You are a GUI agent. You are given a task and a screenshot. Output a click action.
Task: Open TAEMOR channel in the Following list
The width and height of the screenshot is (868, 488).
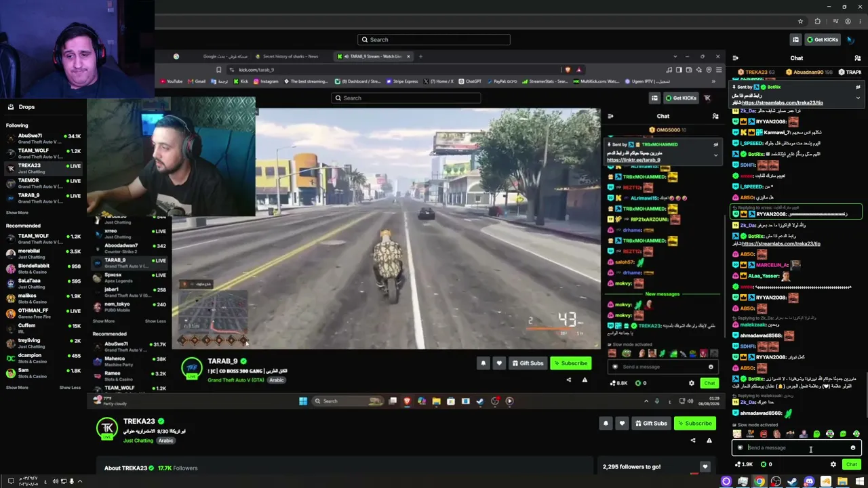tap(43, 183)
